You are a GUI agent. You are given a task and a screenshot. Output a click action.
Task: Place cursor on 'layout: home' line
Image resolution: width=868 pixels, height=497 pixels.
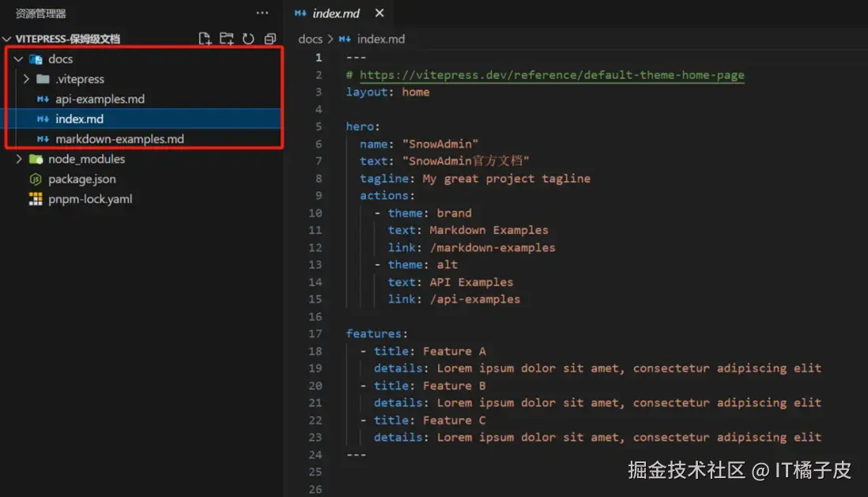point(387,92)
